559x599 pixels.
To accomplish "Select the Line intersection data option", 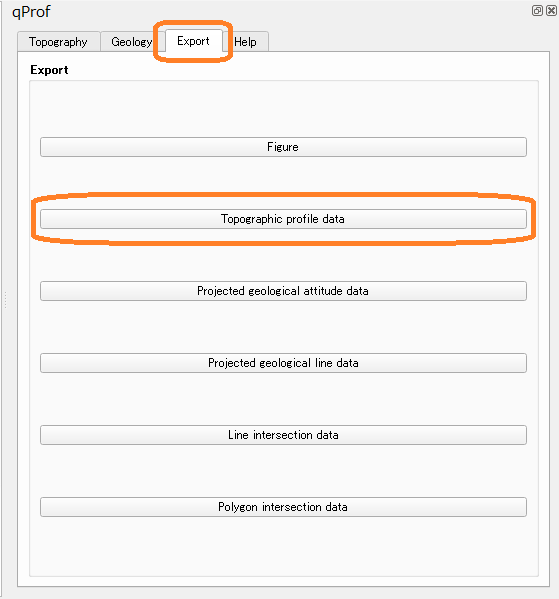I will click(x=283, y=435).
